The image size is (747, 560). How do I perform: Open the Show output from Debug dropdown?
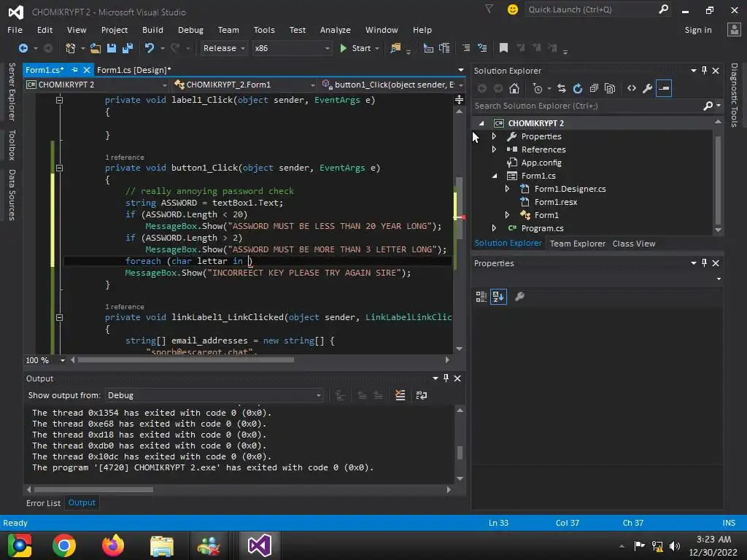click(x=214, y=395)
